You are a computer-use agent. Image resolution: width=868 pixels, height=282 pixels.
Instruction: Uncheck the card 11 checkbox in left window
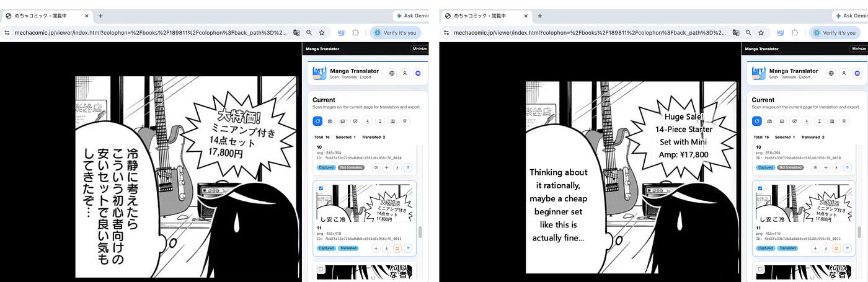320,188
